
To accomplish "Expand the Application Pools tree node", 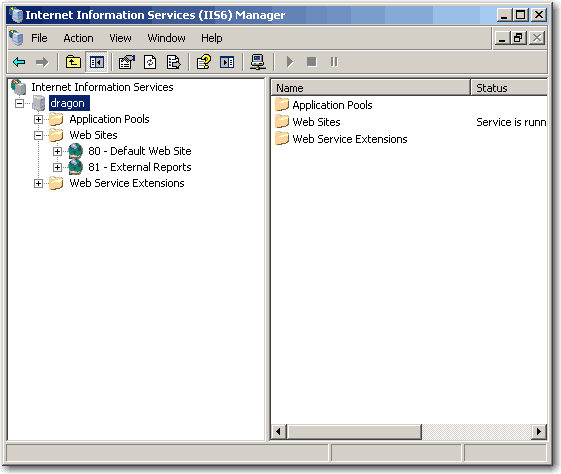I will pos(38,119).
